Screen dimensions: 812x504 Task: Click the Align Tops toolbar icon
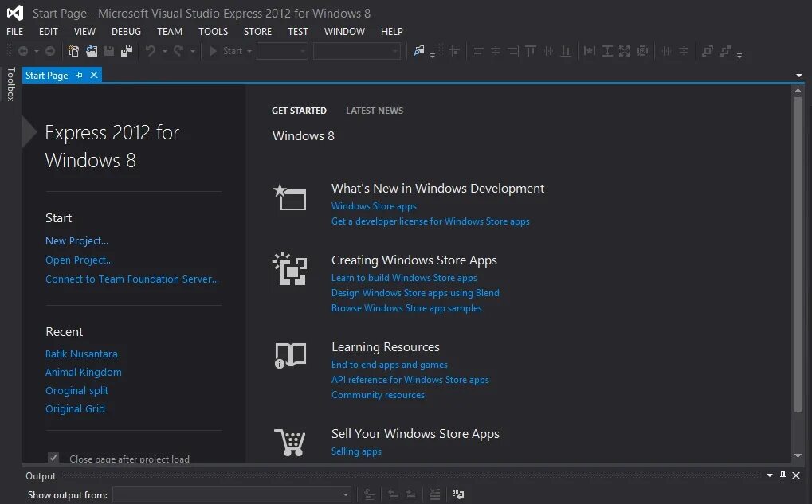[x=531, y=51]
